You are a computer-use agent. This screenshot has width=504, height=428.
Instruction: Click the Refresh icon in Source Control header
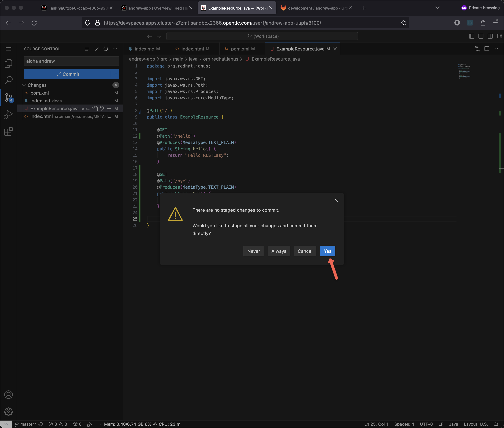(x=105, y=49)
